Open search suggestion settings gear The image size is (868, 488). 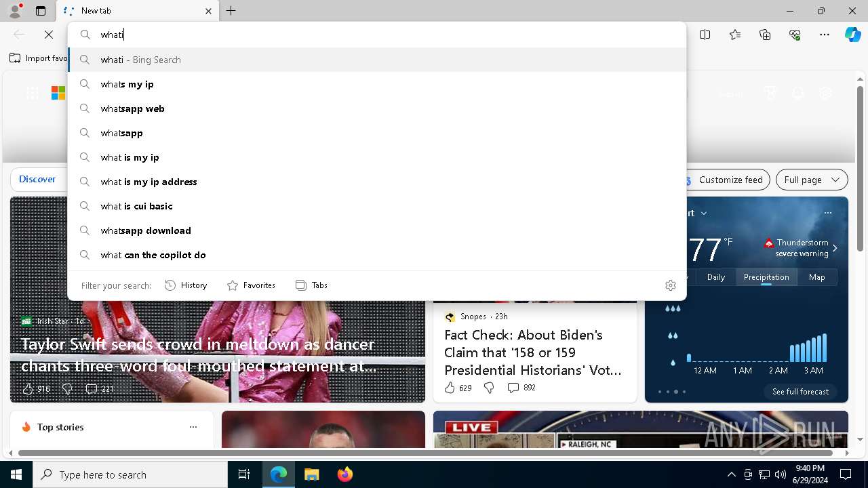[x=671, y=285]
